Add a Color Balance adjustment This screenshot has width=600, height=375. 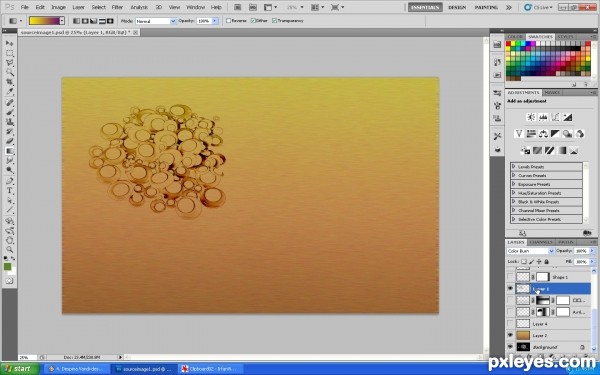click(x=543, y=134)
